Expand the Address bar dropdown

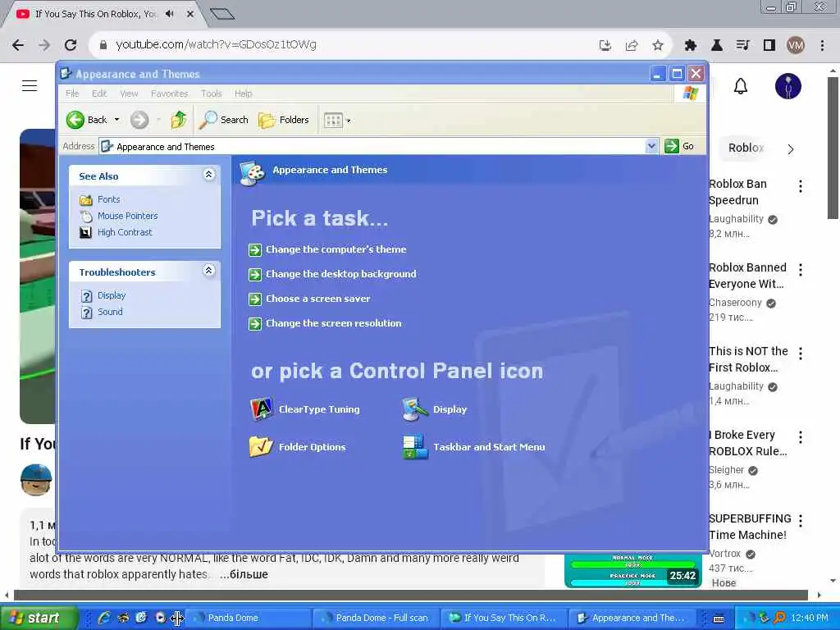click(651, 146)
